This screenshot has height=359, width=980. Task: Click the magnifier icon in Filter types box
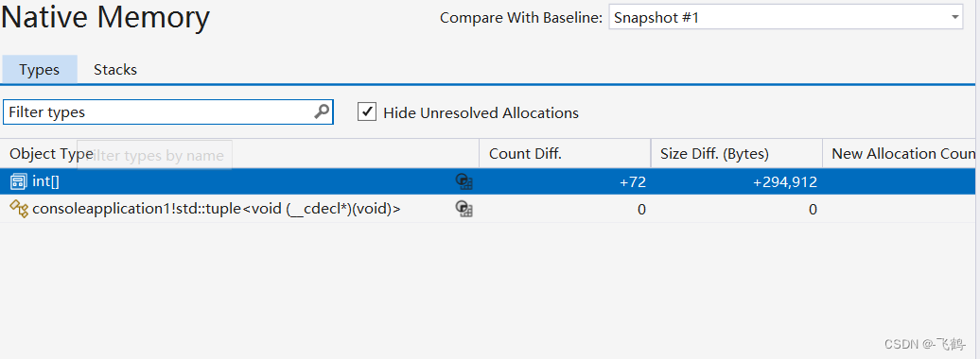coord(322,111)
